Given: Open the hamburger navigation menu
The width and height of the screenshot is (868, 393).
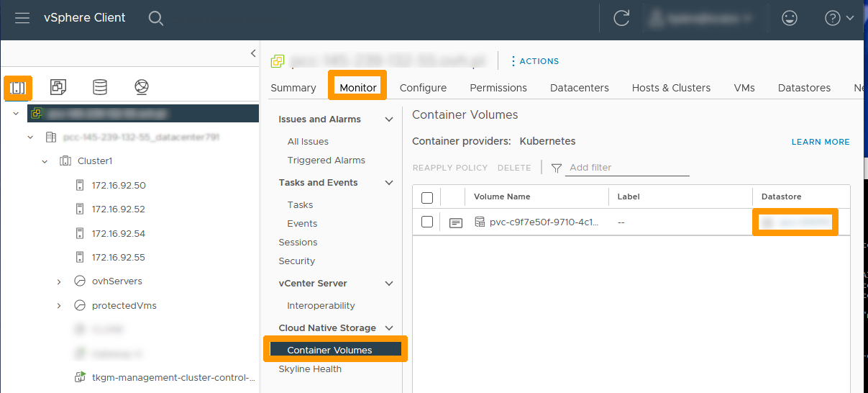Looking at the screenshot, I should click(22, 18).
